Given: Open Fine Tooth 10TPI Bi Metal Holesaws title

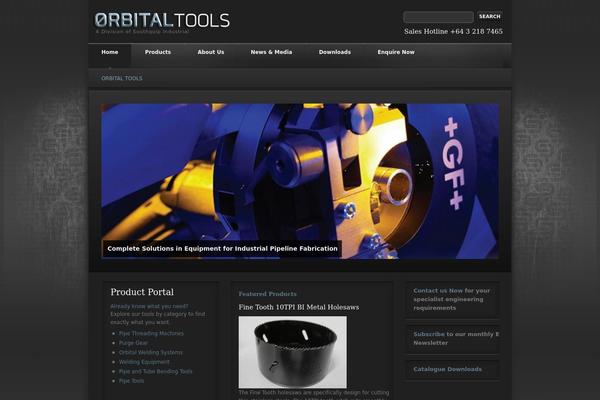Looking at the screenshot, I should (299, 307).
